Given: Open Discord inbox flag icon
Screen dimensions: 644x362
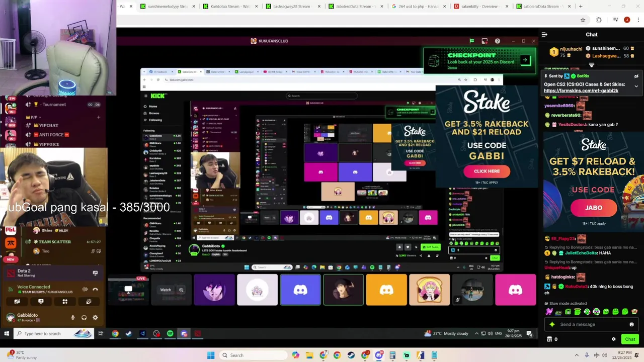Looking at the screenshot, I should [471, 41].
